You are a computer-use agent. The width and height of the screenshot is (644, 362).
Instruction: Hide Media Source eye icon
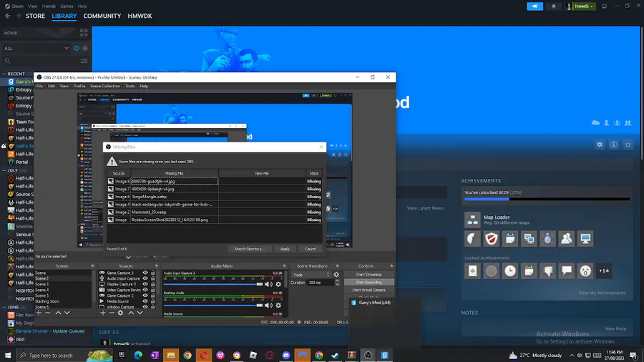click(x=145, y=301)
